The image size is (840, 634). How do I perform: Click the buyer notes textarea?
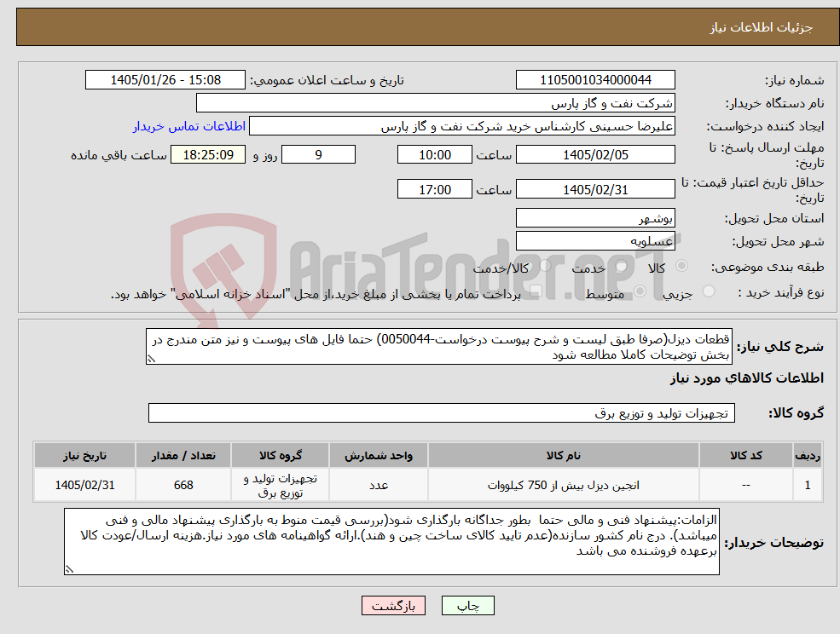(391, 542)
